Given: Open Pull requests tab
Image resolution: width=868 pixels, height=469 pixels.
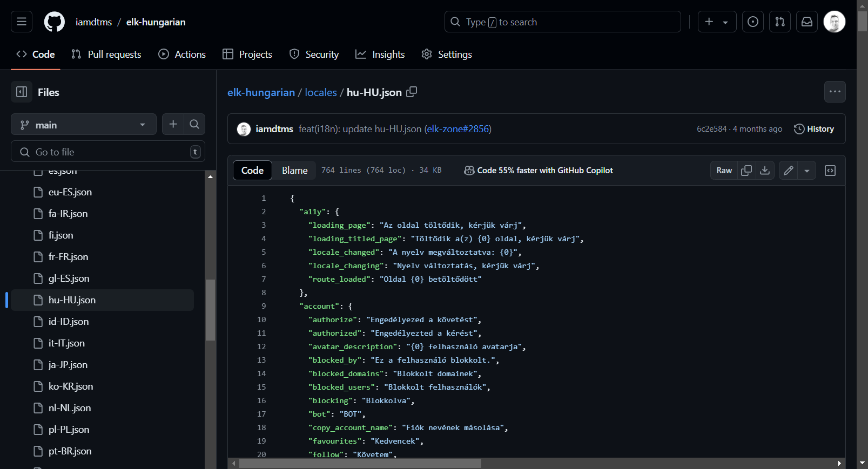Looking at the screenshot, I should click(106, 55).
